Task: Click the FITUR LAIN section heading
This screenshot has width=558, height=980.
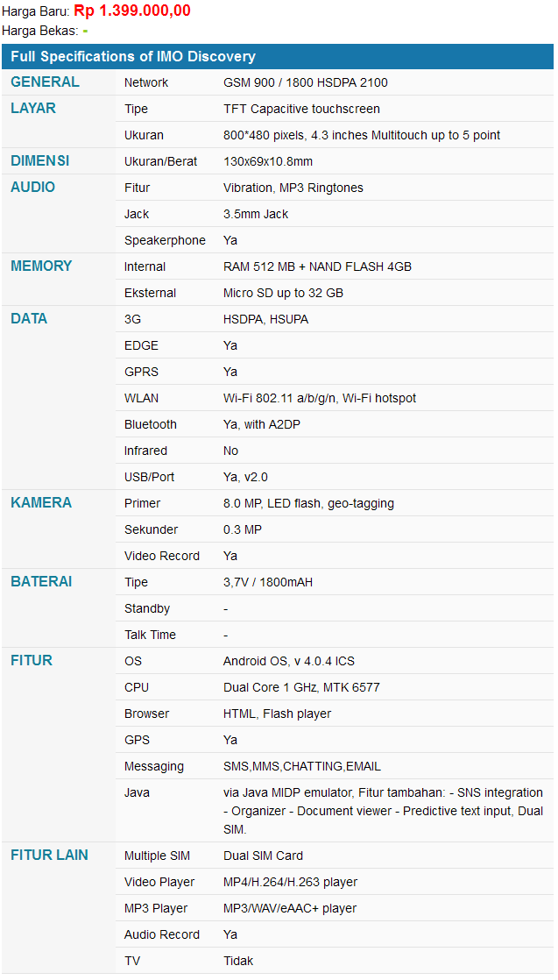Action: tap(50, 856)
